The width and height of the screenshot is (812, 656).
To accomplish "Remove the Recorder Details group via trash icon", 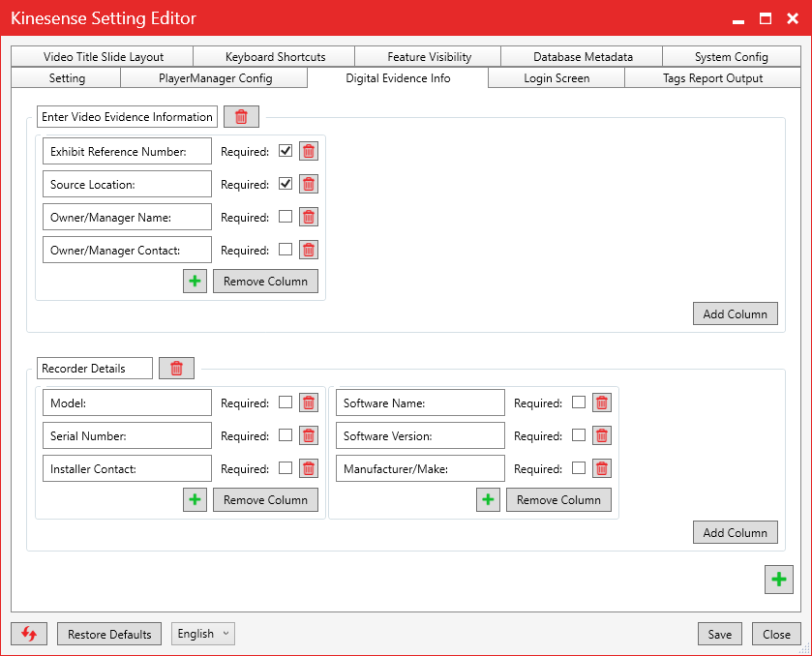I will click(176, 369).
